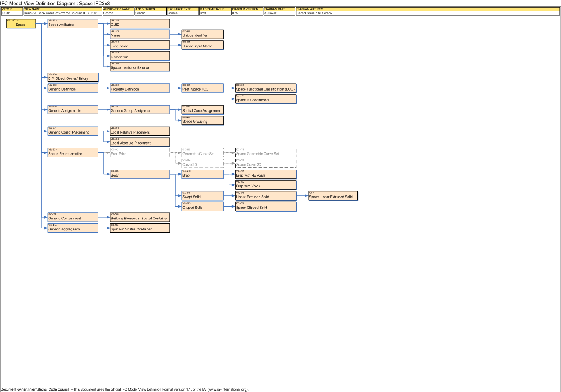This screenshot has height=392, width=561.
Task: Click the dashed Foot Print node
Action: point(140,152)
